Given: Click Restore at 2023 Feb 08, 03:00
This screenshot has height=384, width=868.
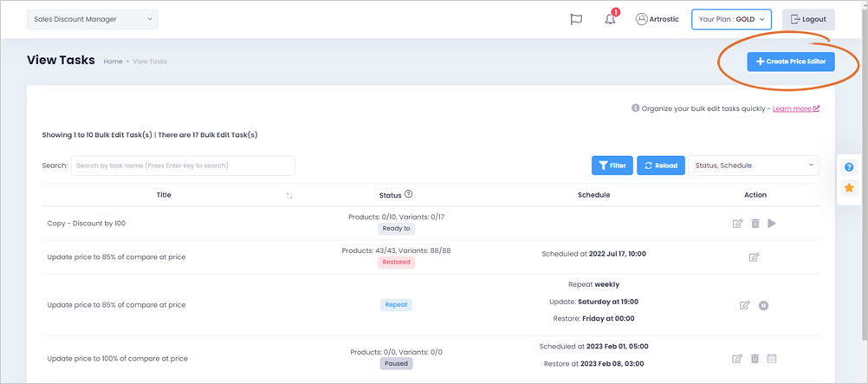Looking at the screenshot, I should coord(594,363).
